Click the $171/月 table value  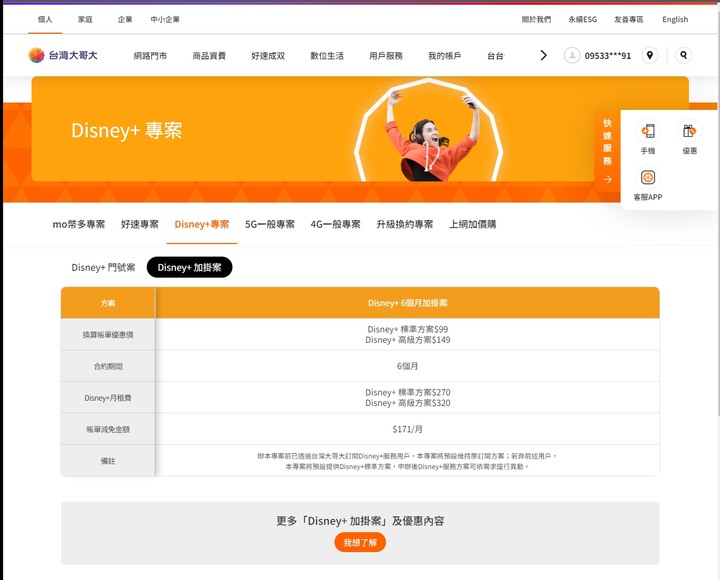click(x=407, y=429)
